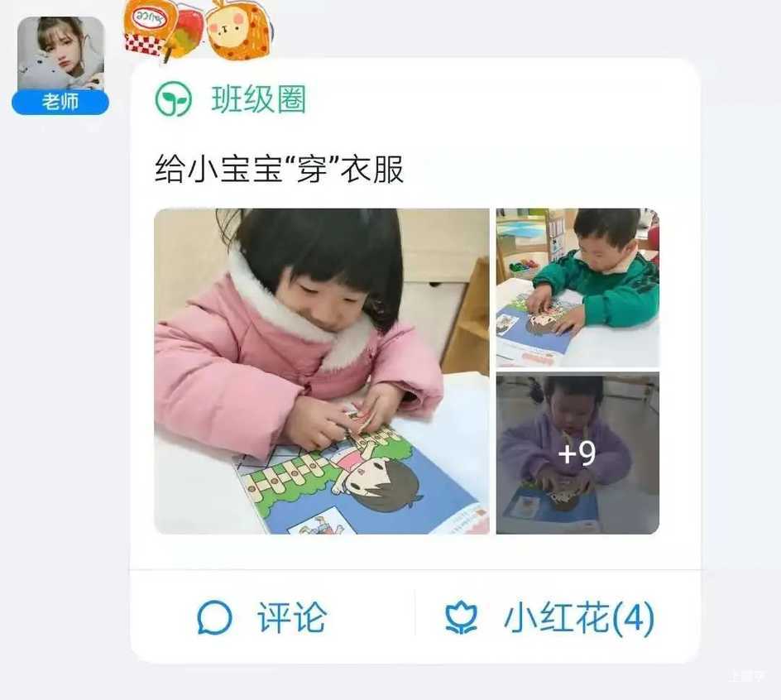Open the teacher's profile avatar photo
Viewport: 781px width, 700px height.
tap(60, 54)
